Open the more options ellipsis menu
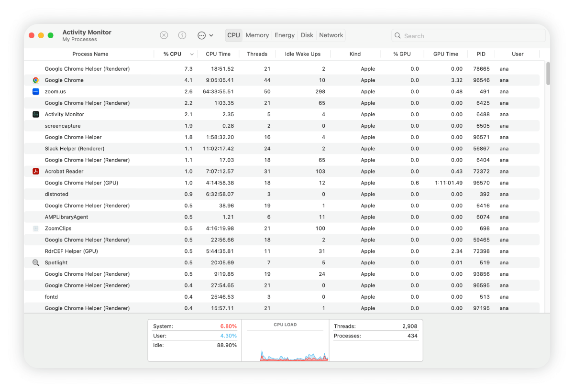The height and width of the screenshot is (392, 574). 201,35
